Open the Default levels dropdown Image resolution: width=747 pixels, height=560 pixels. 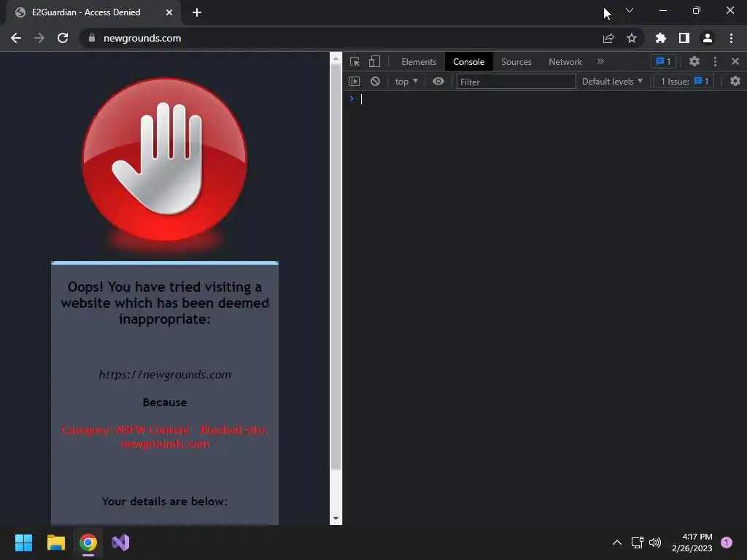[612, 82]
